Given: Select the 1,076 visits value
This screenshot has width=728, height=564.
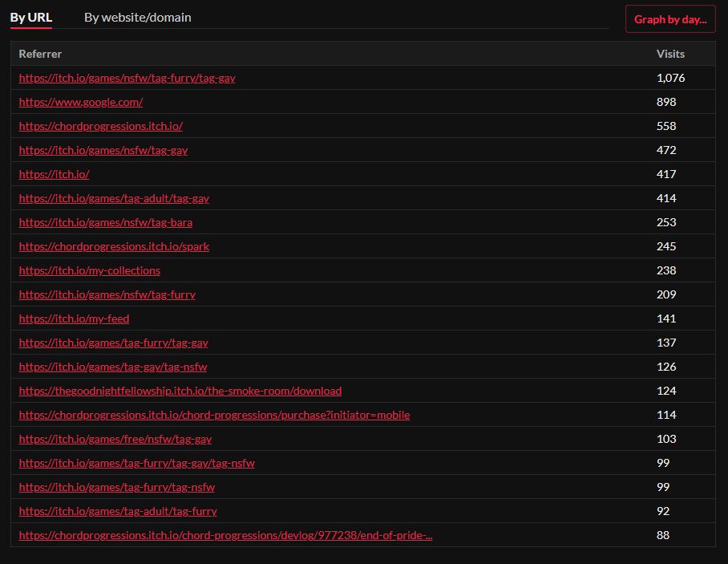Looking at the screenshot, I should click(670, 78).
